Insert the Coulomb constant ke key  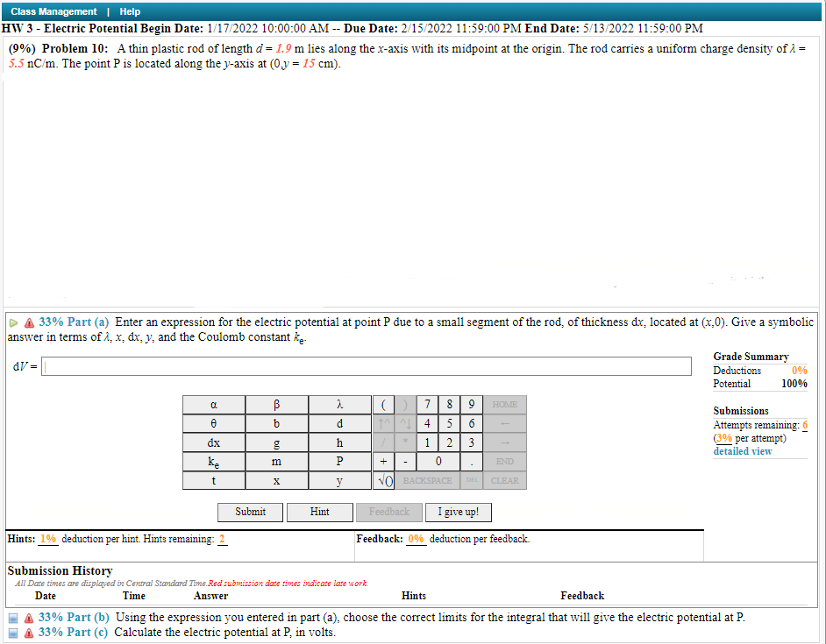214,462
